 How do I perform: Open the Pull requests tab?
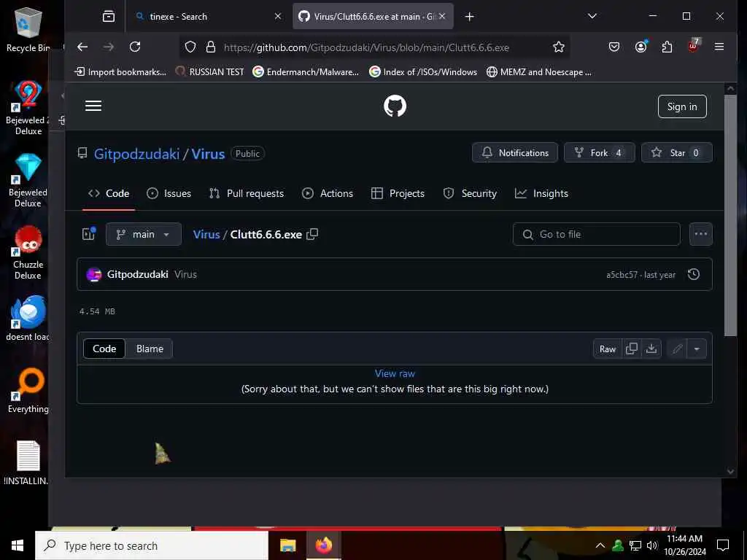tap(247, 193)
